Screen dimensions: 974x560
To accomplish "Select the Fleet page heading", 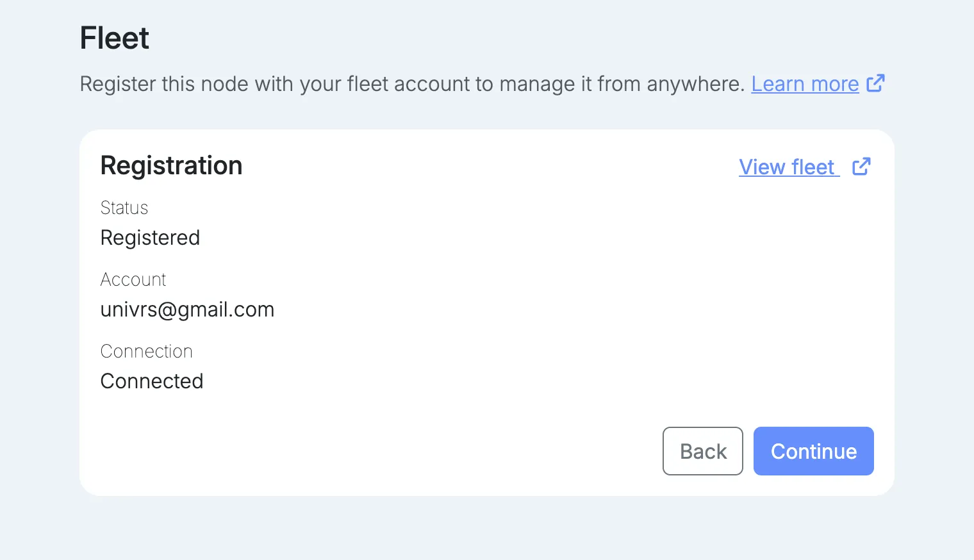I will (x=115, y=38).
